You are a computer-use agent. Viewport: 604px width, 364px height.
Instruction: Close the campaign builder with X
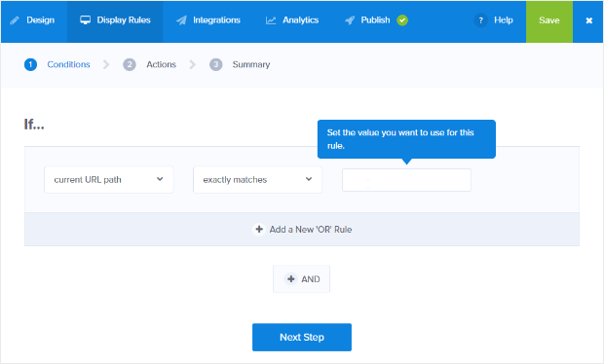[588, 20]
